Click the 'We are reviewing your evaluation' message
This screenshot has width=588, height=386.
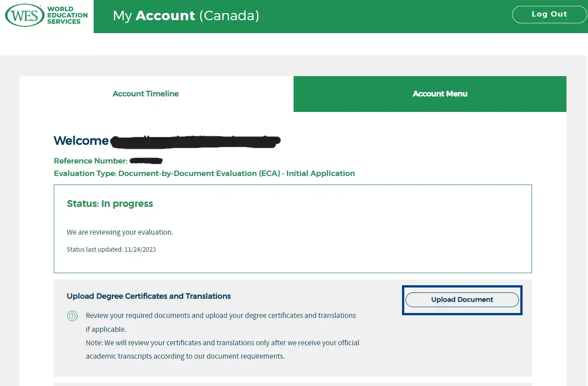(120, 232)
